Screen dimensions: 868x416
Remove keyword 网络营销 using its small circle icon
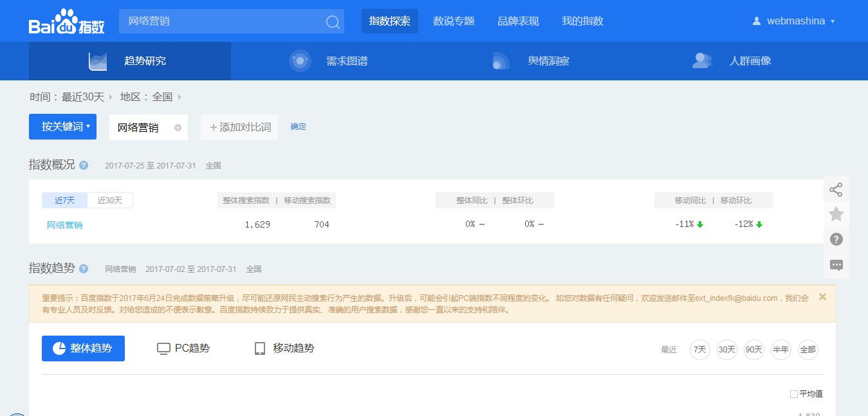(x=178, y=127)
